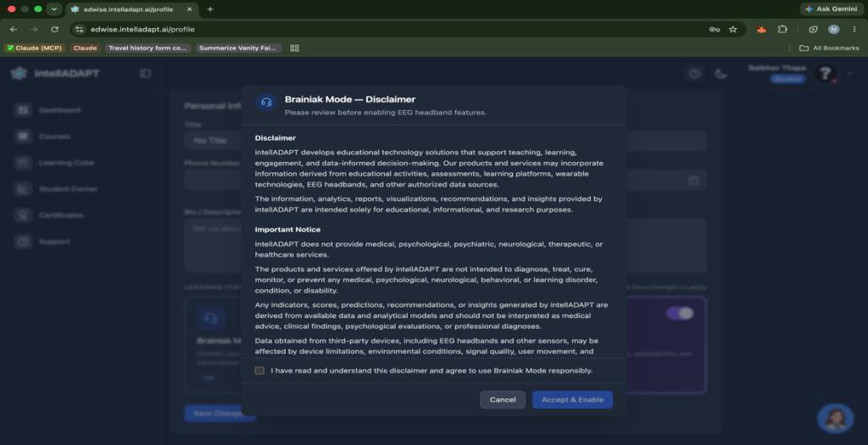This screenshot has height=445, width=868.
Task: Open a new browser tab
Action: click(x=210, y=9)
